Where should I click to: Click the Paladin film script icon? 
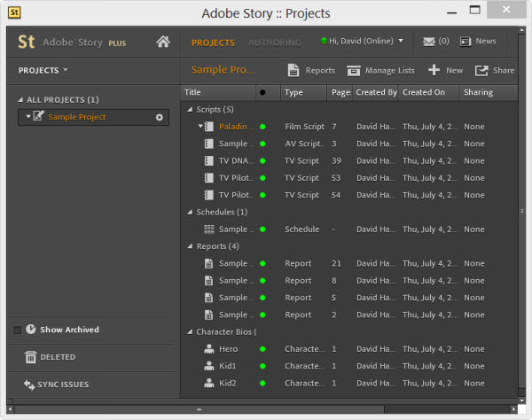coord(209,127)
